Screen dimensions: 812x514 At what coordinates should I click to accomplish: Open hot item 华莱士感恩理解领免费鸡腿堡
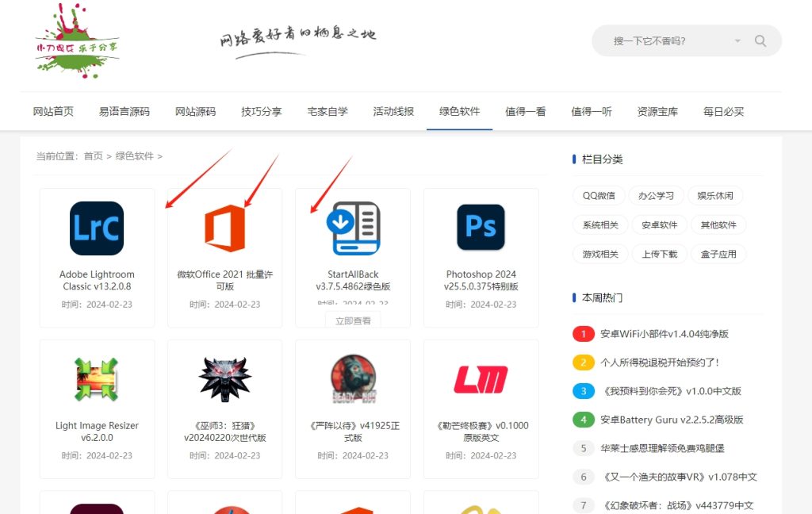(x=662, y=448)
